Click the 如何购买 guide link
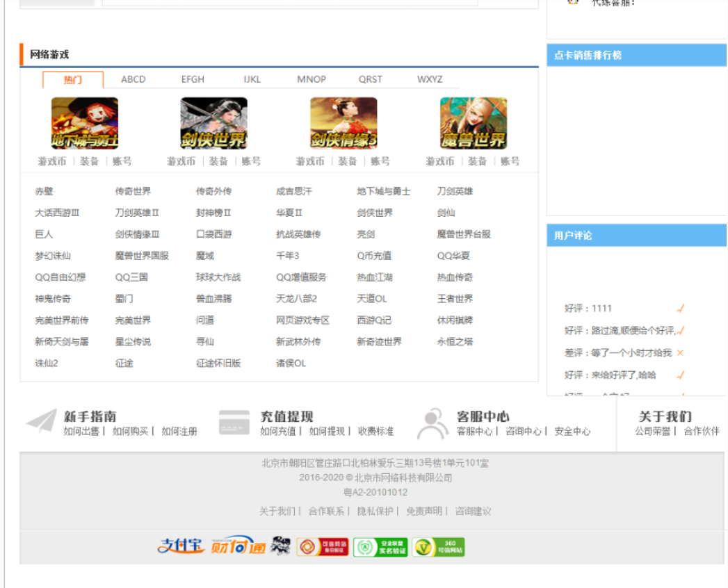 tap(131, 431)
